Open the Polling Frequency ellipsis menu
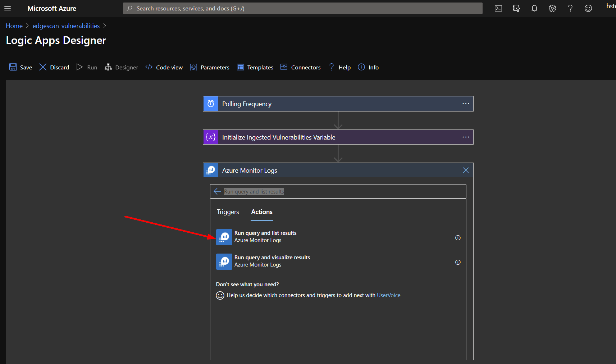Screen dimensions: 616x364 (466, 104)
